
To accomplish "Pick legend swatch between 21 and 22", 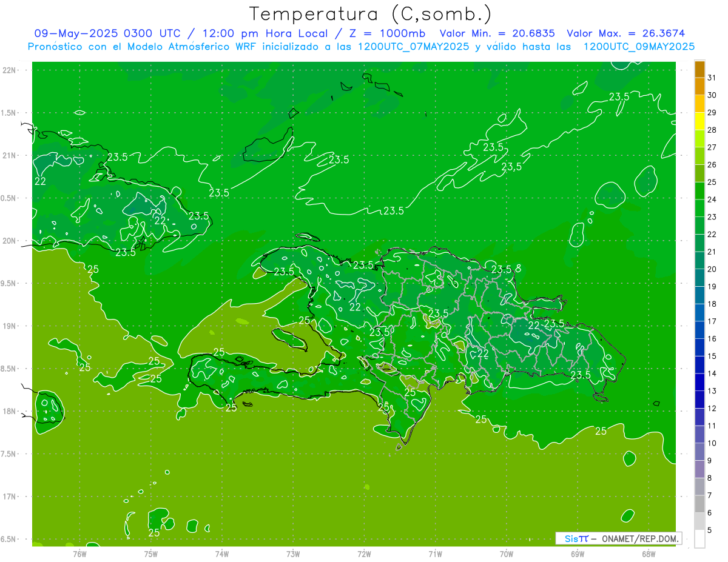I will 699,243.
